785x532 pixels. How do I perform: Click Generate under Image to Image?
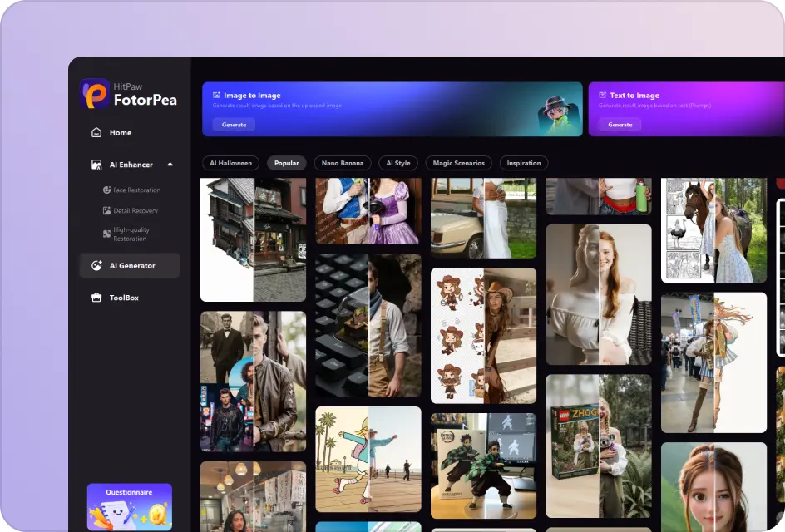tap(233, 124)
